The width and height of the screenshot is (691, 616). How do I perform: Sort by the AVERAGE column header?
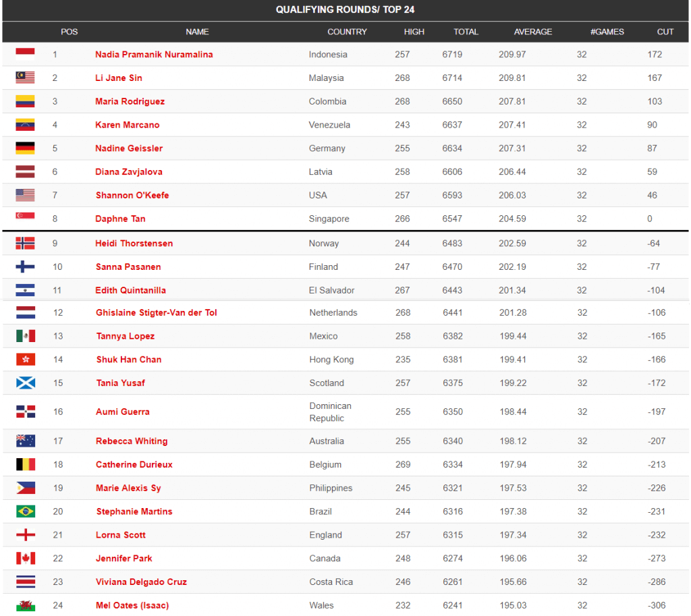pyautogui.click(x=533, y=32)
